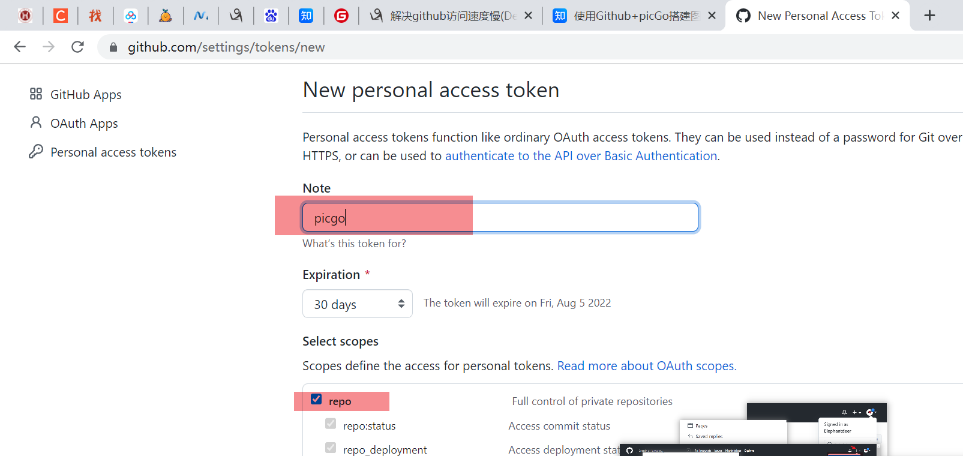
Task: Click the address bar URL field
Action: (400, 47)
